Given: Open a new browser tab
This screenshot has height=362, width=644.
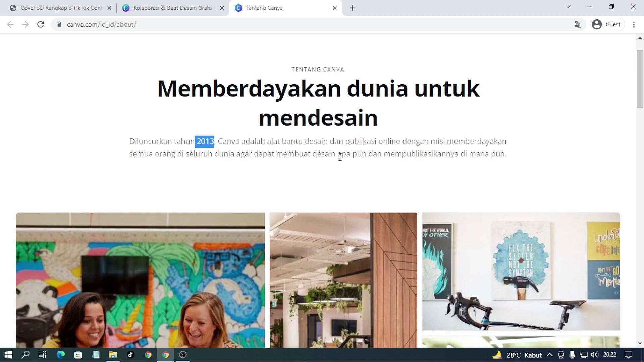Looking at the screenshot, I should (x=352, y=8).
